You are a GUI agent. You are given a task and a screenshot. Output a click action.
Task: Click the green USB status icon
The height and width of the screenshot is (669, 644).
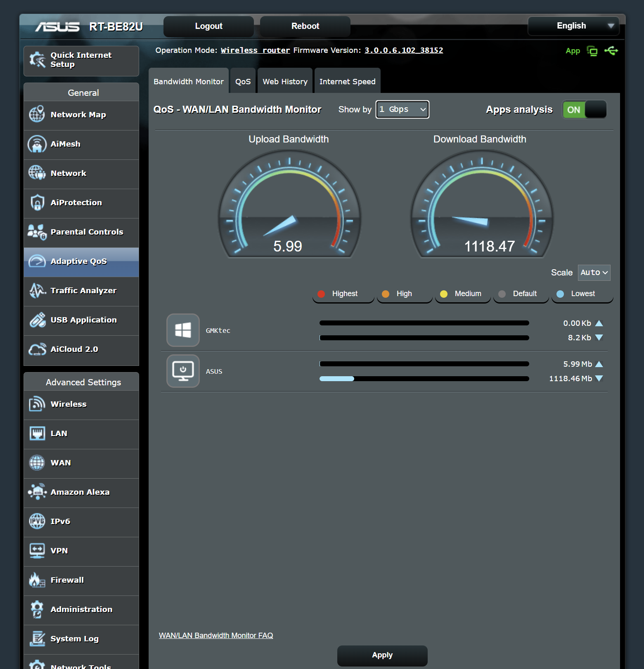pyautogui.click(x=611, y=51)
